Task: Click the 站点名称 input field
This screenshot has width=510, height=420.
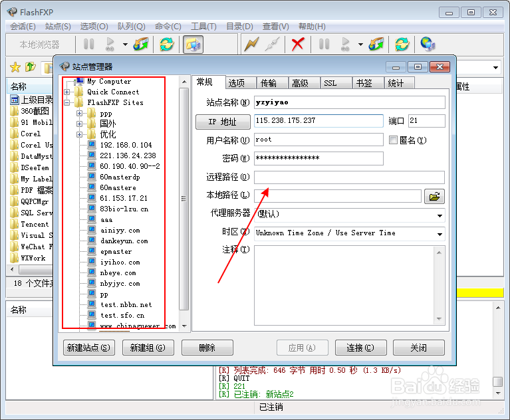Action: click(x=349, y=102)
